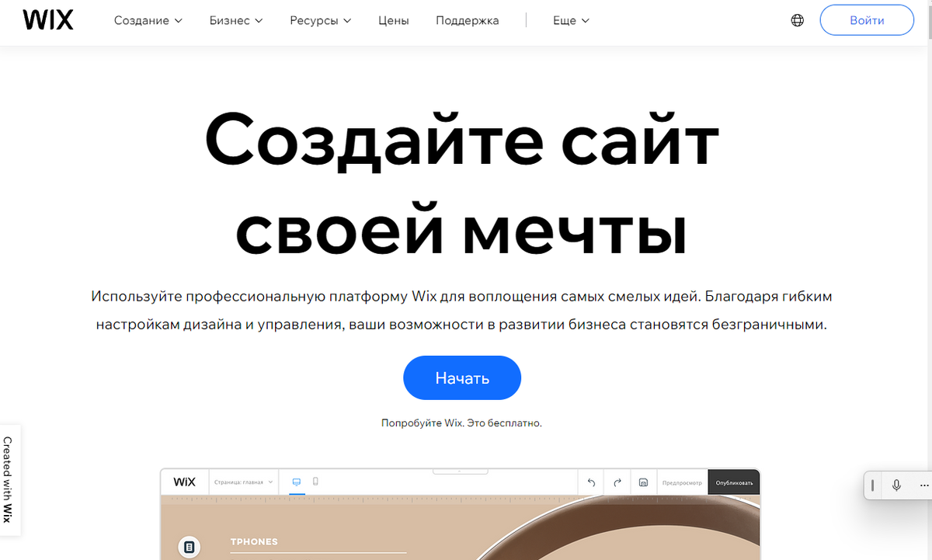Click the drag handle of the floating widget
The height and width of the screenshot is (560, 932).
(x=873, y=485)
